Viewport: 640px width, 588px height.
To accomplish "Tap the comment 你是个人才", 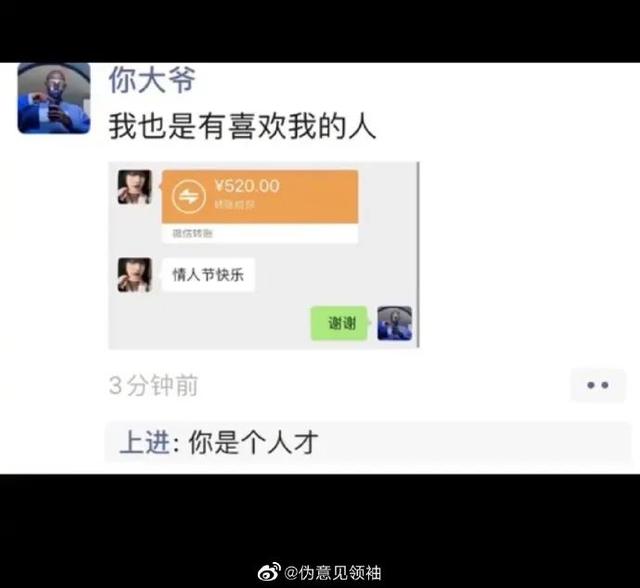I will [253, 442].
